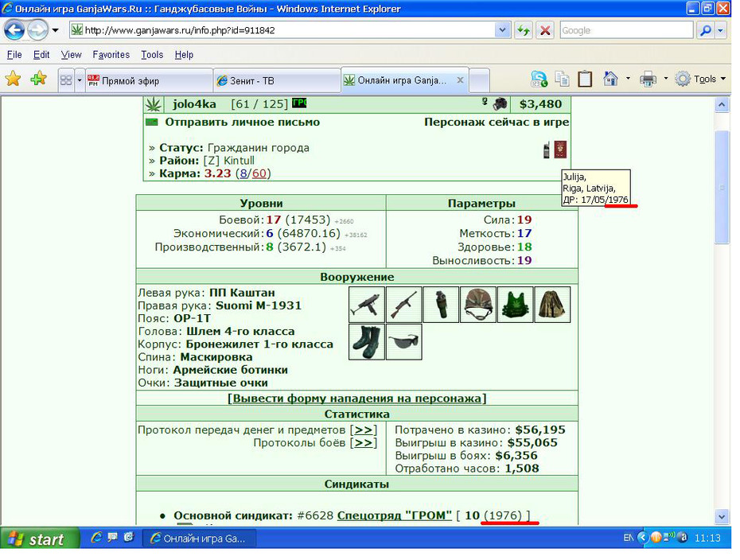Expand the address bar URL dropdown
The height and width of the screenshot is (560, 740).
tap(502, 31)
